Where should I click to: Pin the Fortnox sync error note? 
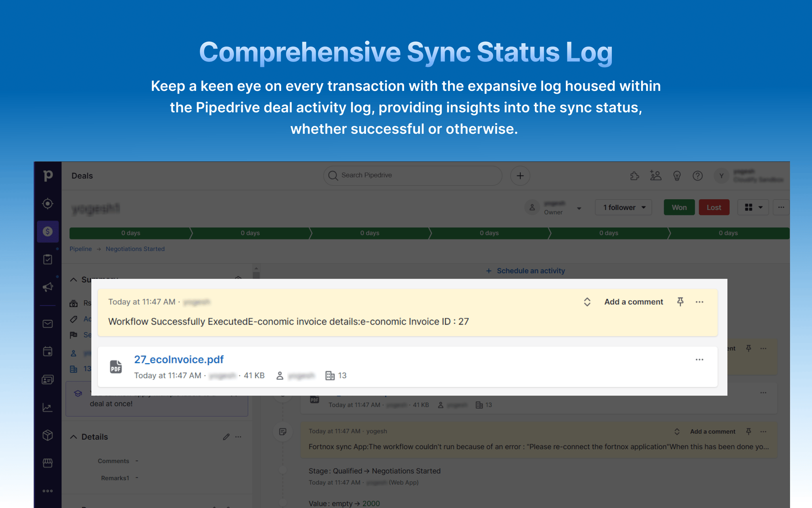749,431
